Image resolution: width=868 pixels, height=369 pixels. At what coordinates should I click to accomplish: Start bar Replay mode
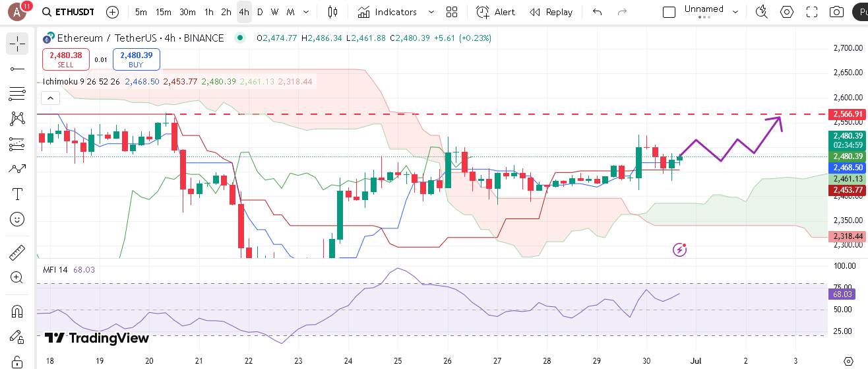[551, 12]
